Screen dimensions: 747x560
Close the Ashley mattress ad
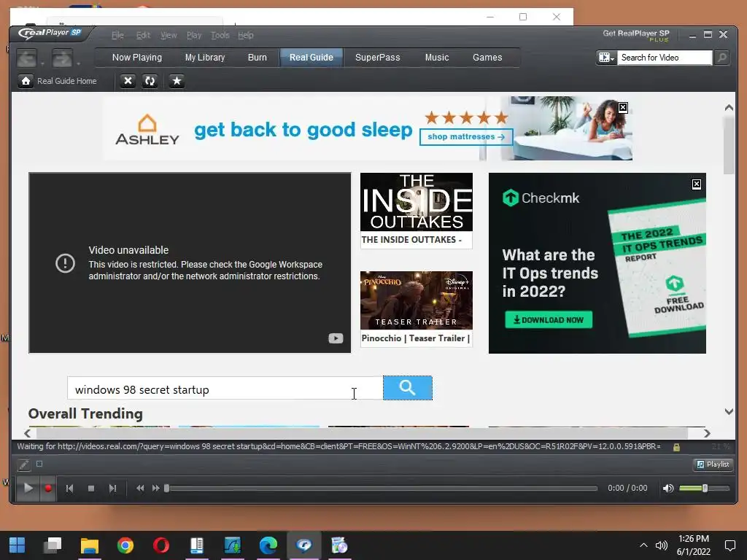click(x=623, y=108)
